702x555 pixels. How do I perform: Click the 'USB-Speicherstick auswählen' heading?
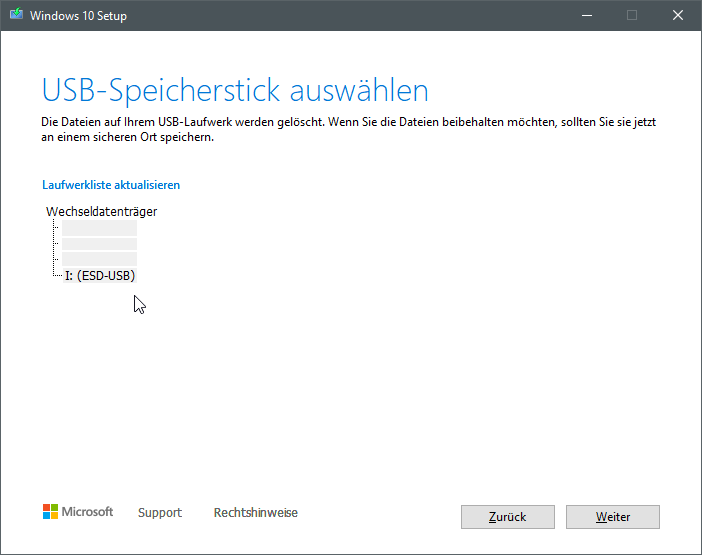tap(235, 90)
